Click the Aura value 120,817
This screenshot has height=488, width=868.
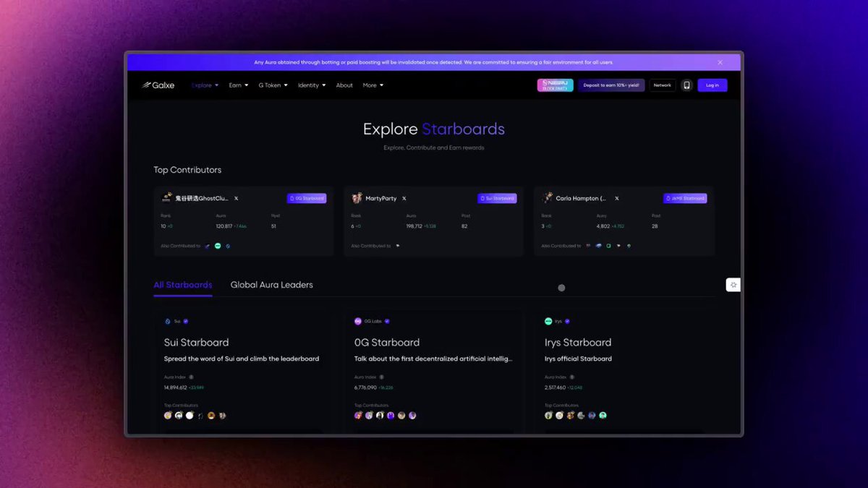tap(224, 226)
